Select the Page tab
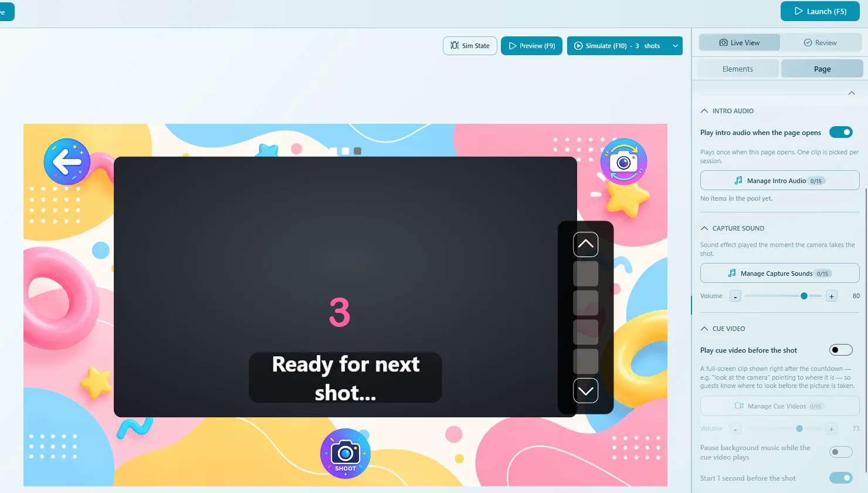Screen dimensions: 868x493 coord(822,69)
